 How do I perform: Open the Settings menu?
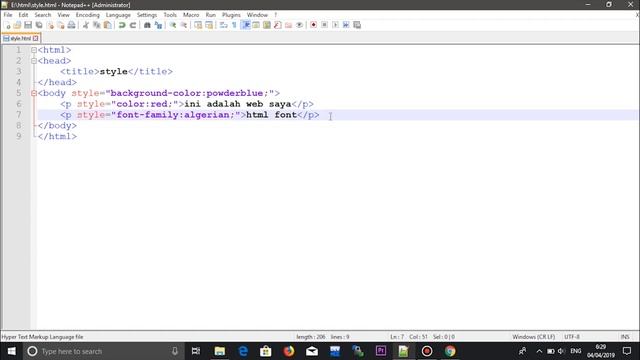[147, 15]
